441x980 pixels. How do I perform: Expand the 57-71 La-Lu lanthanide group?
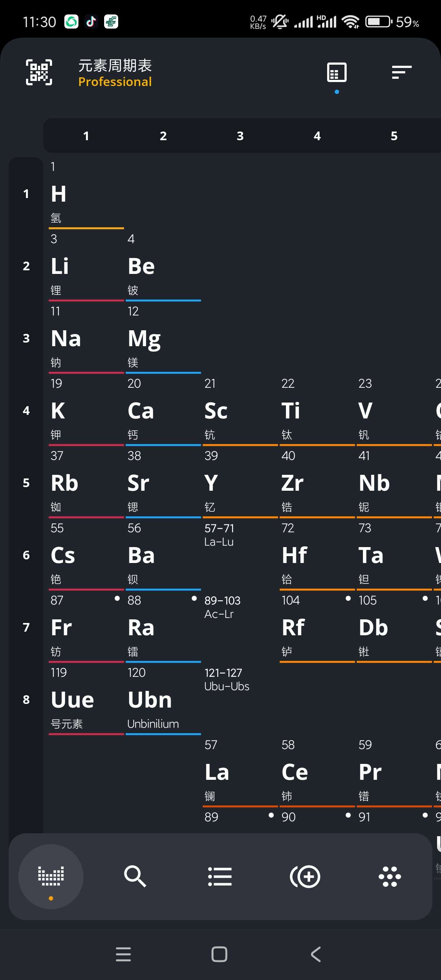(240, 555)
